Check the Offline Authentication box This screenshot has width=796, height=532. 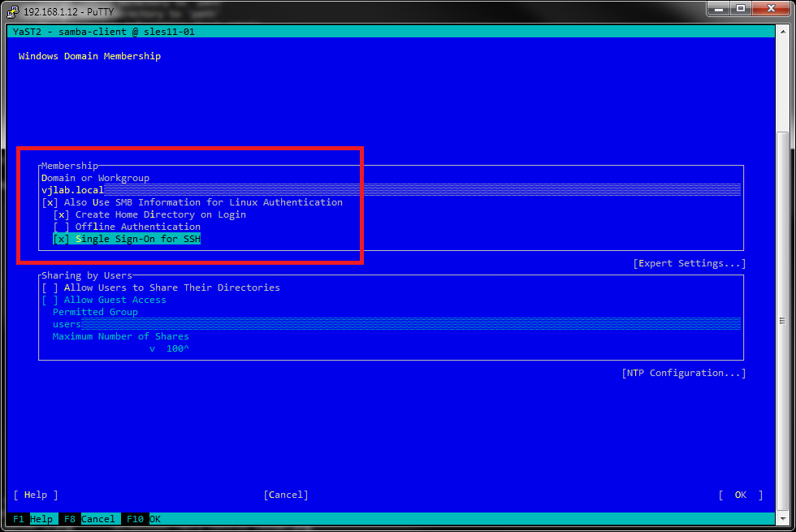pyautogui.click(x=62, y=227)
